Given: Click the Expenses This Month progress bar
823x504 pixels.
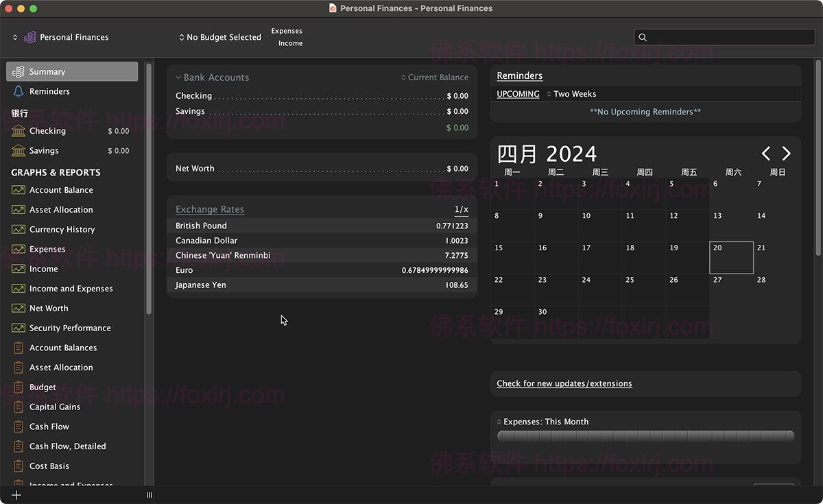Looking at the screenshot, I should click(x=645, y=436).
